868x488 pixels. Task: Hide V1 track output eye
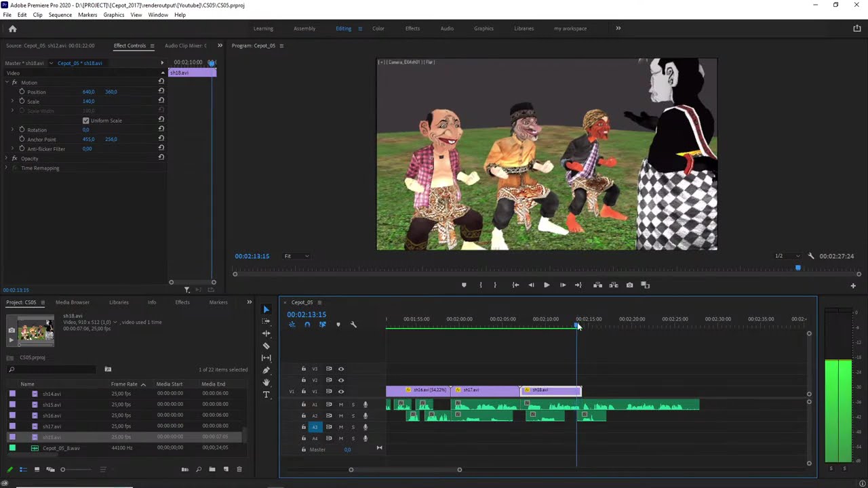pyautogui.click(x=341, y=391)
